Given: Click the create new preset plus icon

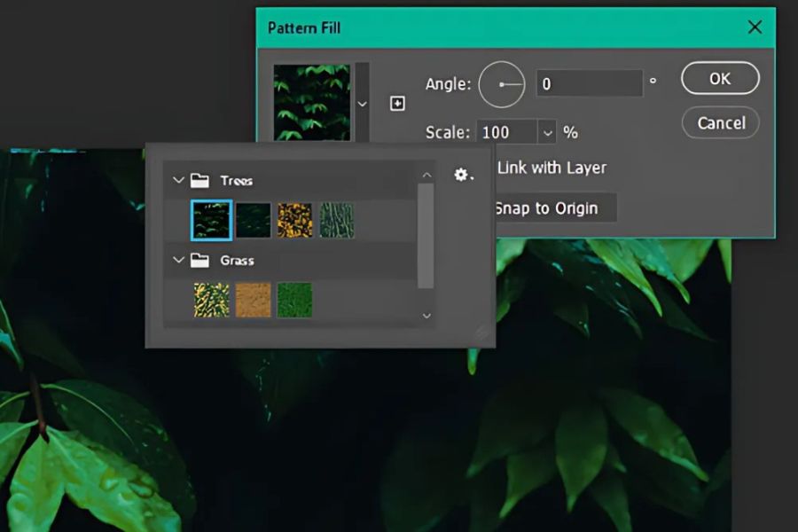Looking at the screenshot, I should point(398,104).
